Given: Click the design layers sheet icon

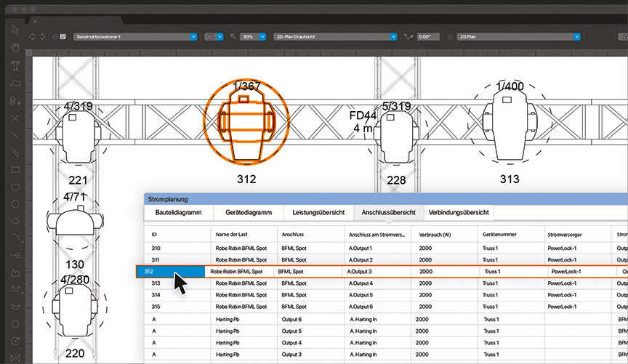Looking at the screenshot, I should pyautogui.click(x=63, y=36).
